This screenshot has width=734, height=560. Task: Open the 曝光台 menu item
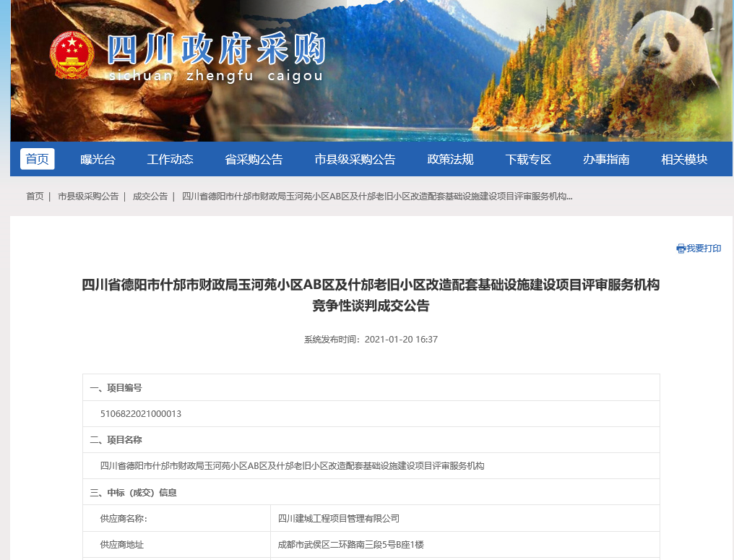98,160
